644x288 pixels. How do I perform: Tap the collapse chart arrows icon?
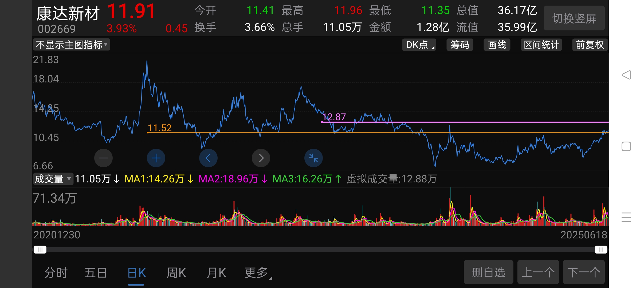click(x=313, y=158)
